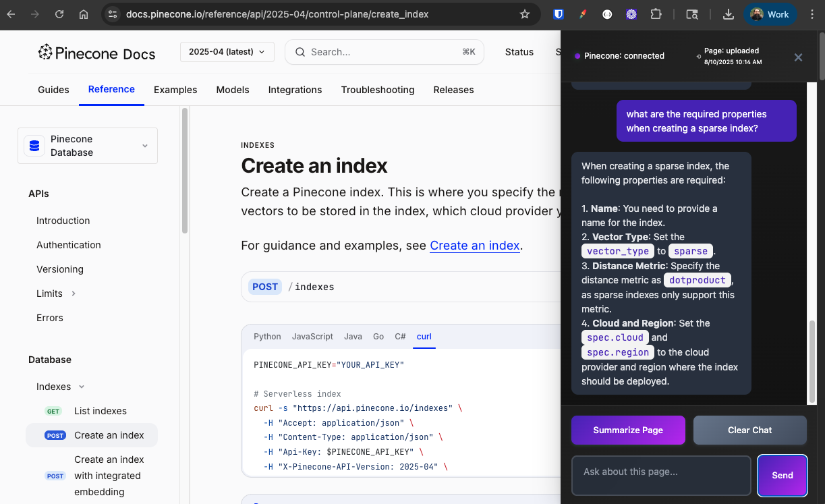The width and height of the screenshot is (825, 504).
Task: Collapse the Indexes section chevron
Action: point(81,387)
